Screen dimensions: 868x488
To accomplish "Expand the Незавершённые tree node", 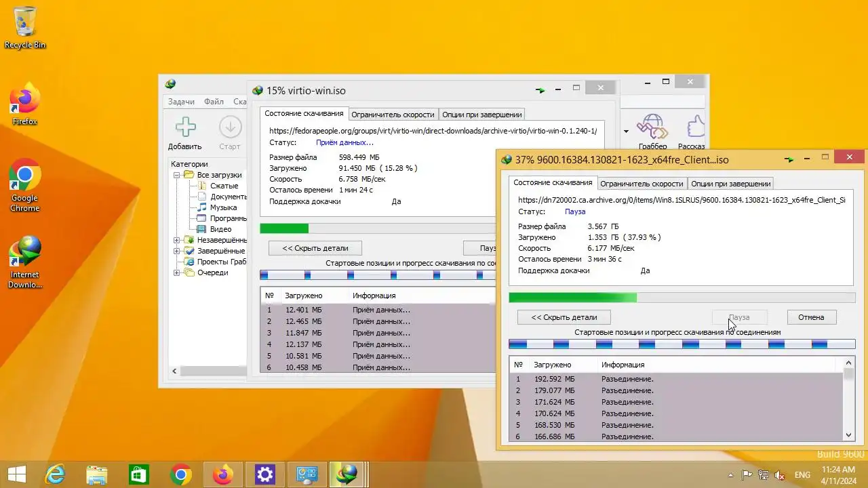I will 177,240.
